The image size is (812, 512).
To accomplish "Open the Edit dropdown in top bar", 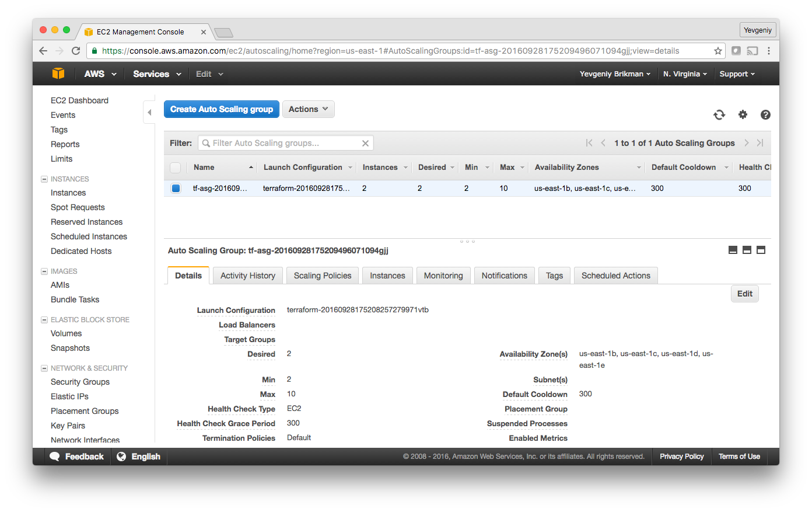I will pos(209,74).
